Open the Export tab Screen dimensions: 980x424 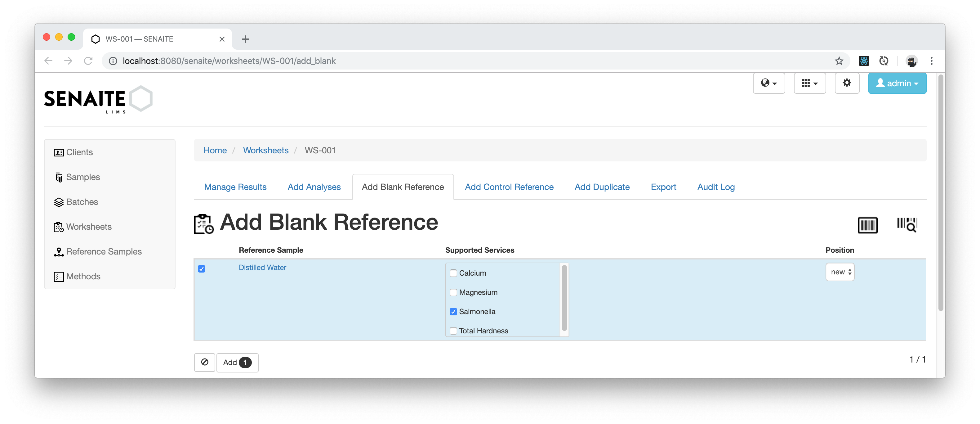663,187
